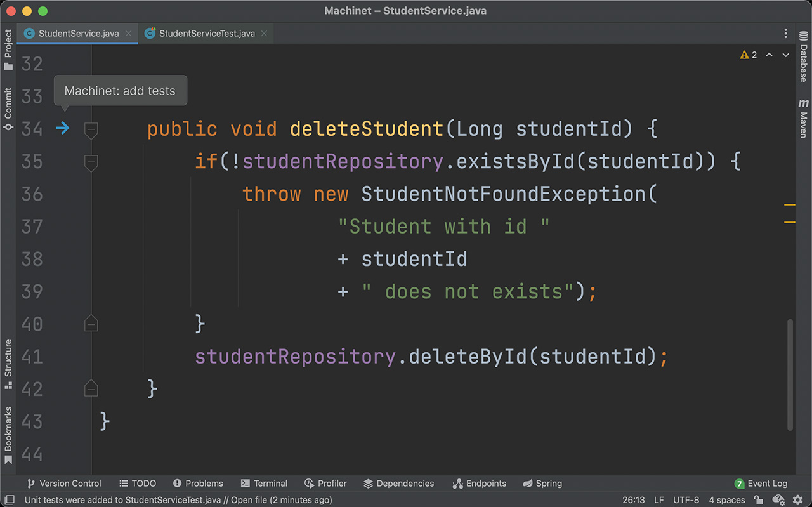Open the UTF-8 encoding selector
Screen dimensions: 812x507
click(686, 500)
